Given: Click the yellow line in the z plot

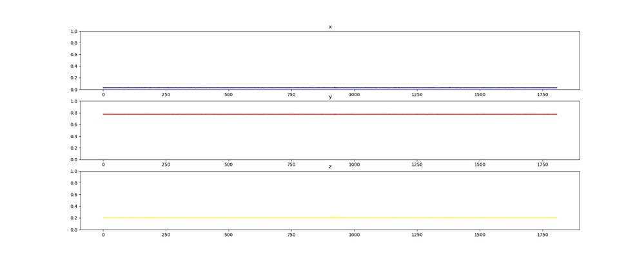Looking at the screenshot, I should coord(330,217).
